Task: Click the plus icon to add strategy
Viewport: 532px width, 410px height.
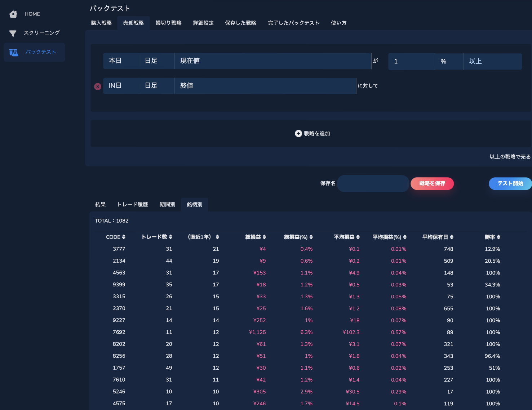Action: pos(298,133)
